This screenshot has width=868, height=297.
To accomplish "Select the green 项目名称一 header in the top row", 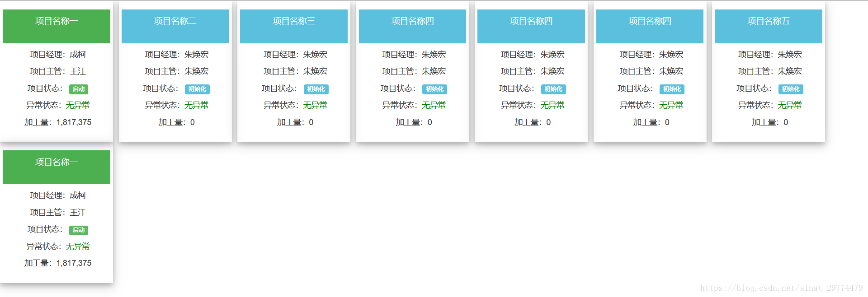I will point(57,26).
